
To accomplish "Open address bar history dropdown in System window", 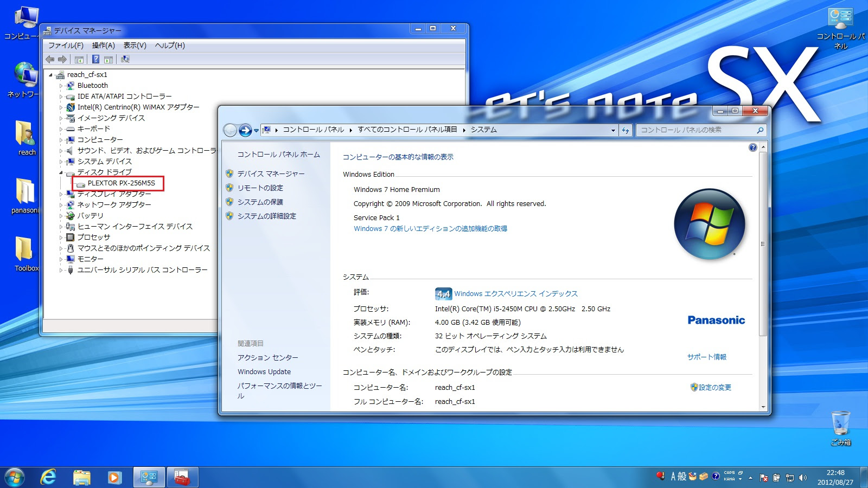I will pyautogui.click(x=613, y=130).
